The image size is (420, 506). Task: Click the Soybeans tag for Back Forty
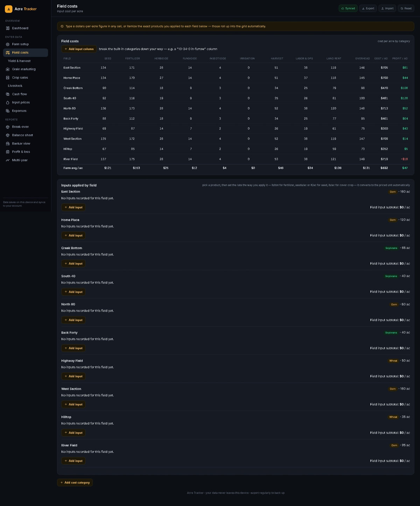click(x=391, y=332)
